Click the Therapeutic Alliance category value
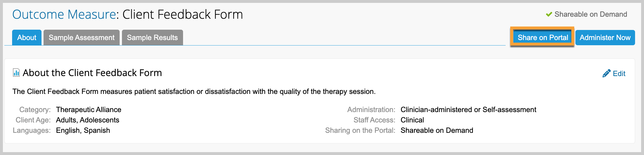This screenshot has width=644, height=155. [88, 110]
